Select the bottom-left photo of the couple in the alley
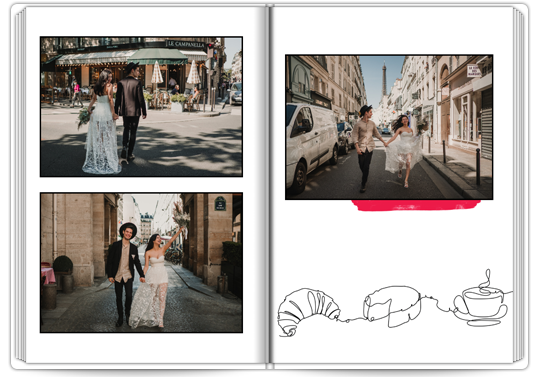 tap(141, 263)
